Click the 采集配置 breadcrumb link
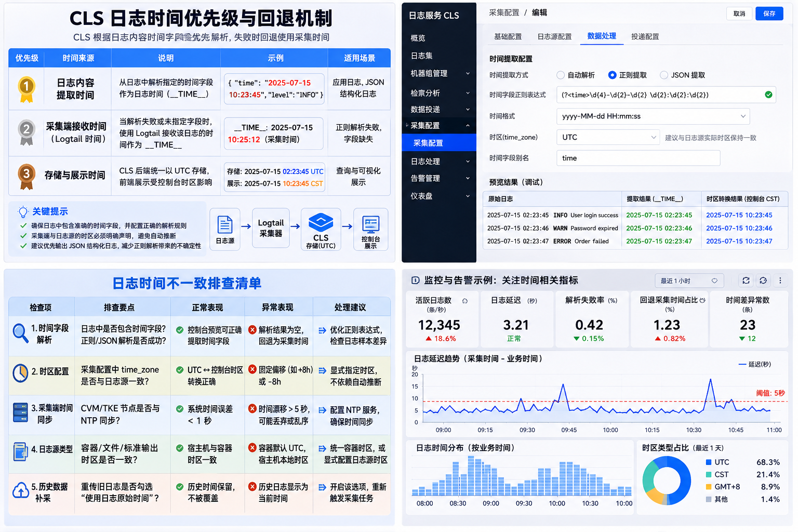This screenshot has width=798, height=532. (x=504, y=12)
